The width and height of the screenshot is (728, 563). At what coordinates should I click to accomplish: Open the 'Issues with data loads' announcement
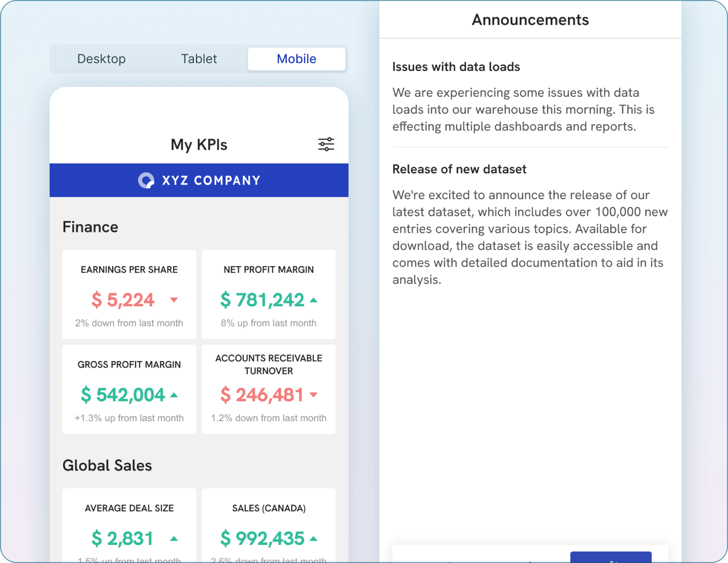tap(456, 66)
